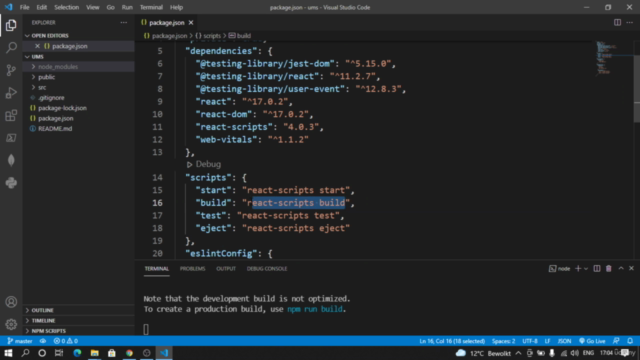The height and width of the screenshot is (360, 640).
Task: Open the Explorer view in activity bar
Action: pyautogui.click(x=11, y=25)
